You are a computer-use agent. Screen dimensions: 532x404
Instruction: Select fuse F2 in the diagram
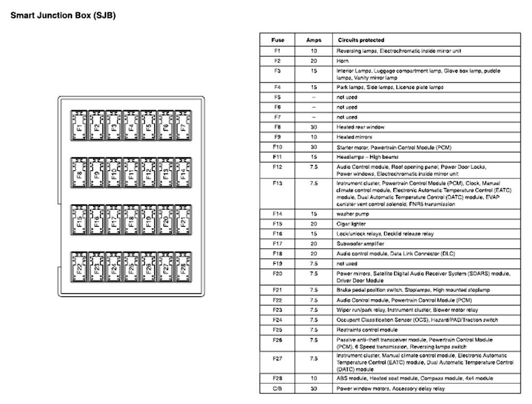pyautogui.click(x=96, y=126)
